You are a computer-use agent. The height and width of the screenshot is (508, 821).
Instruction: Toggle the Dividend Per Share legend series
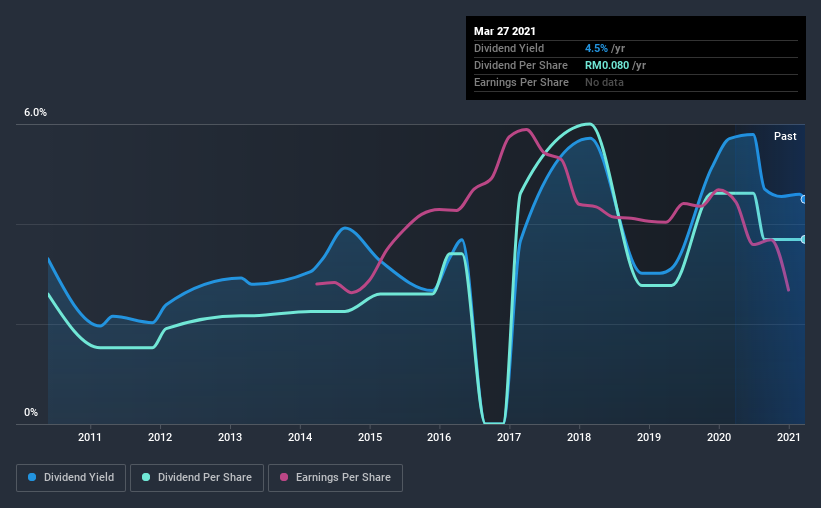[197, 478]
